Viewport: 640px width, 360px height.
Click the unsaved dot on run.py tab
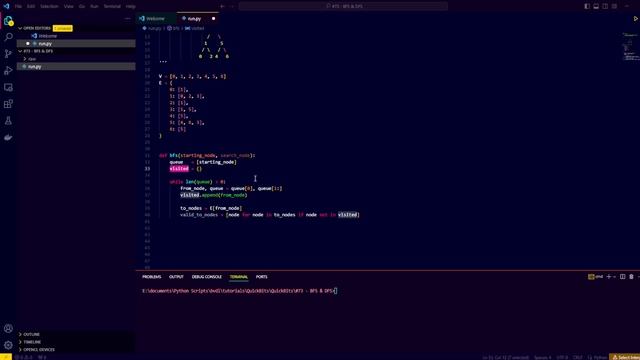[x=213, y=18]
